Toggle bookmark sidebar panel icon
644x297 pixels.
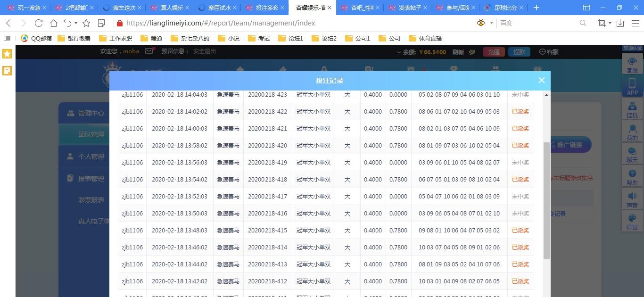pyautogui.click(x=7, y=38)
